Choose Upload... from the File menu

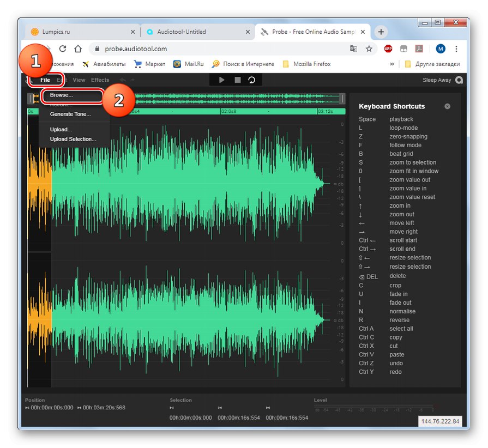click(x=61, y=129)
